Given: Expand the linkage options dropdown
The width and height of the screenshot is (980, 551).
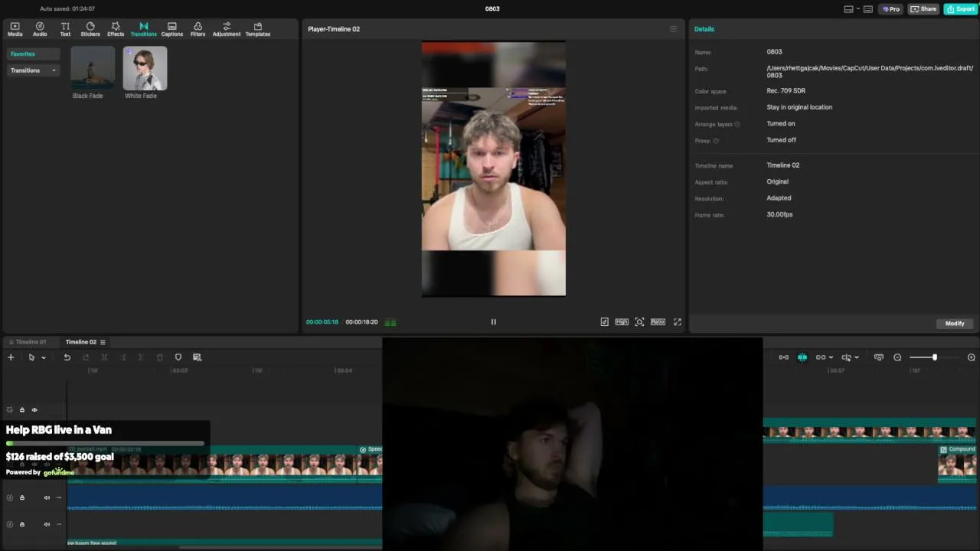Looking at the screenshot, I should pyautogui.click(x=831, y=357).
